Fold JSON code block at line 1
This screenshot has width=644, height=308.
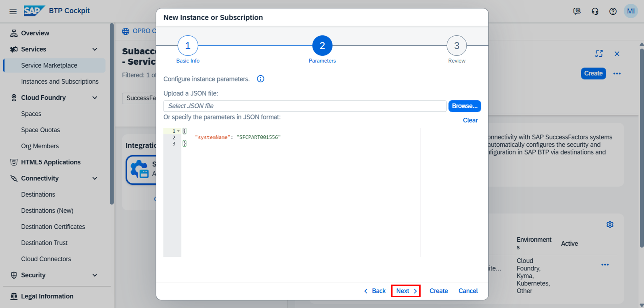tap(179, 131)
